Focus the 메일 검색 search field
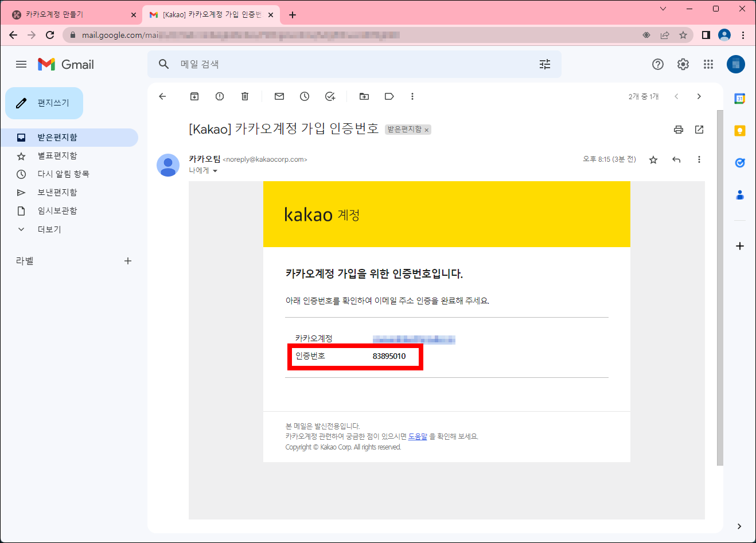Image resolution: width=756 pixels, height=543 pixels. click(356, 64)
